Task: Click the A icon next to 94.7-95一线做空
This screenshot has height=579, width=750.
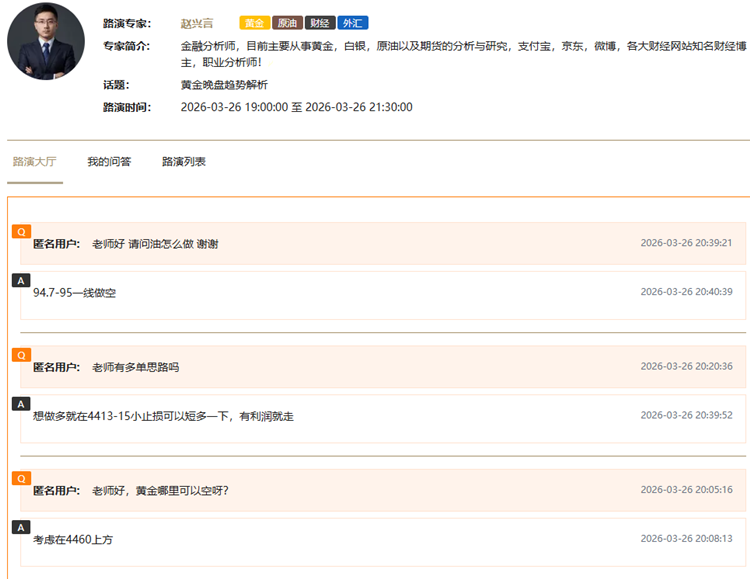Action: tap(21, 280)
